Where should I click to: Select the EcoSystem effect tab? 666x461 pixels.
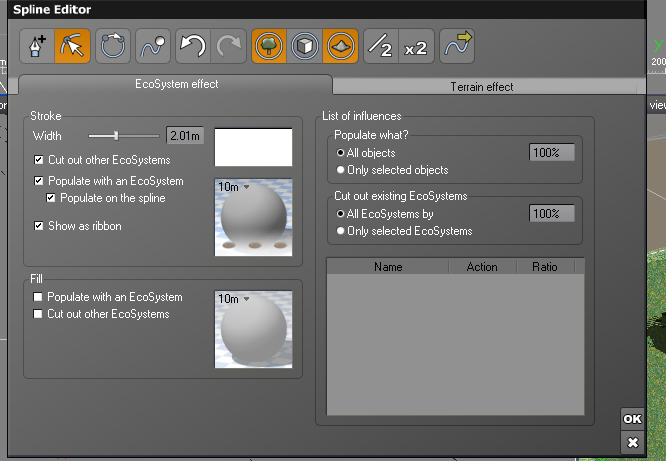point(176,84)
